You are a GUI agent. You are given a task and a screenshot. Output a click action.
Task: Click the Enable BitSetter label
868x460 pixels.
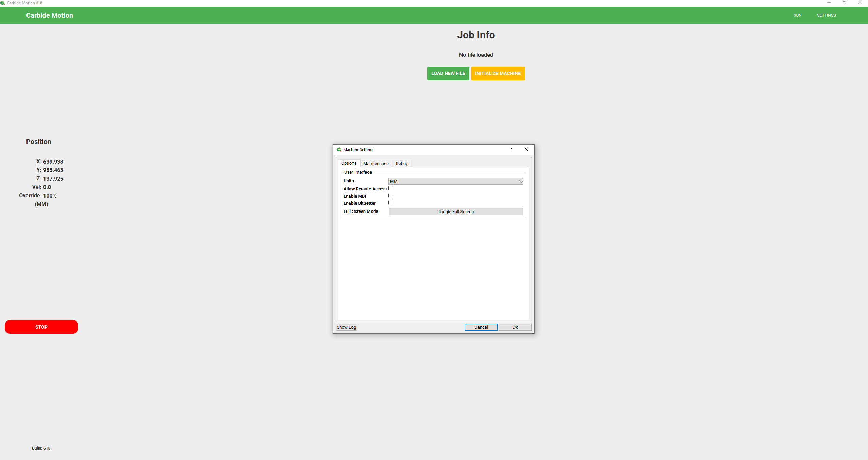tap(359, 203)
